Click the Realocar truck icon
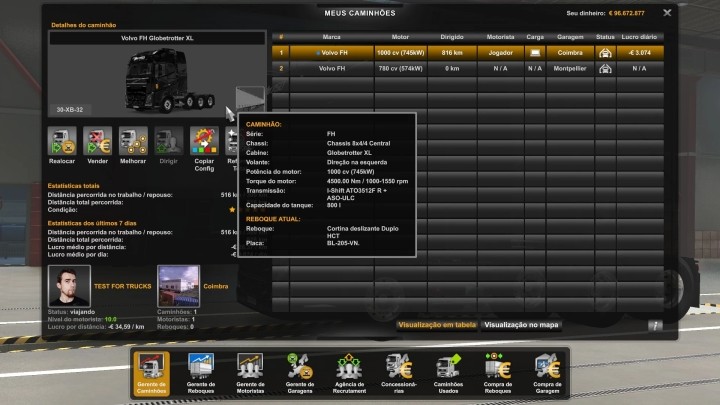The image size is (720, 405). pyautogui.click(x=62, y=141)
